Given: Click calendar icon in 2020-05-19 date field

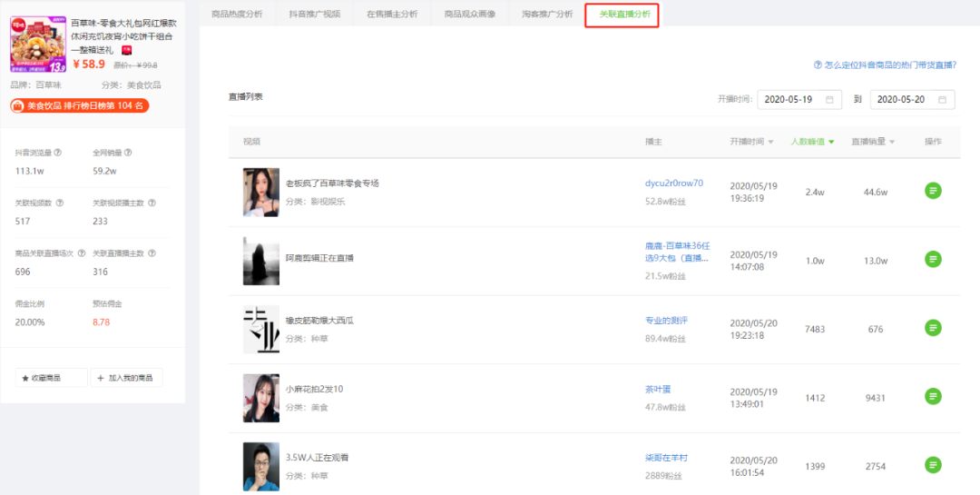Looking at the screenshot, I should pyautogui.click(x=829, y=100).
